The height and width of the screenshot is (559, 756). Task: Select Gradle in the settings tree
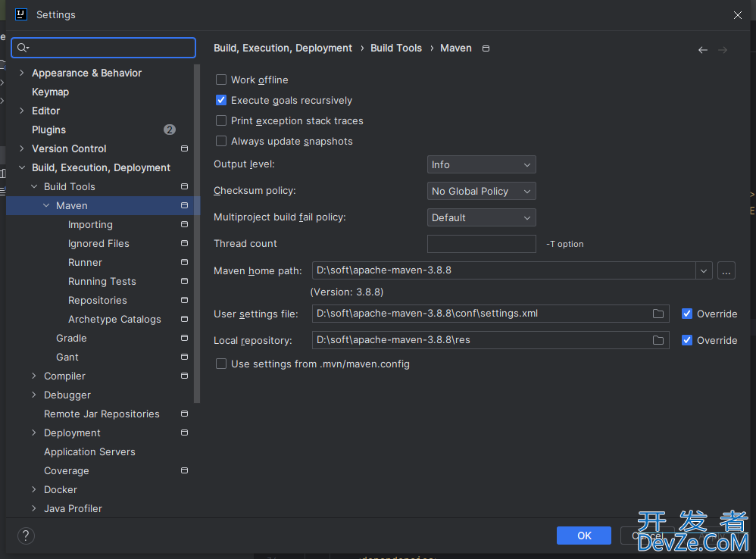(x=71, y=339)
